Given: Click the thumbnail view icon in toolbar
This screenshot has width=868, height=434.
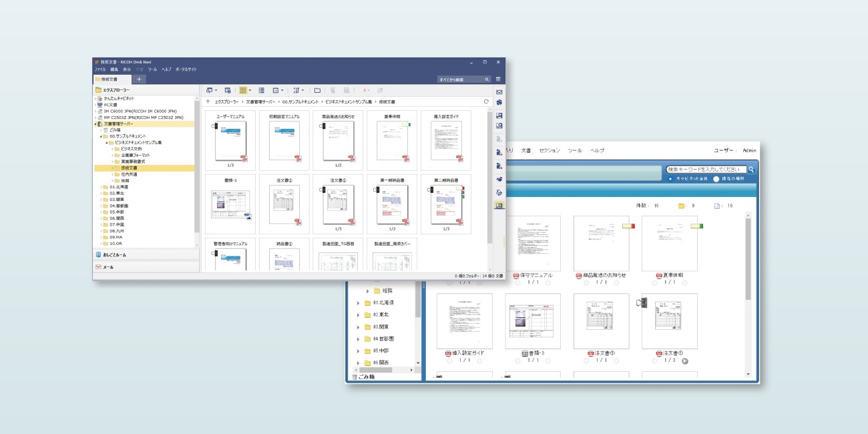Looking at the screenshot, I should click(244, 90).
